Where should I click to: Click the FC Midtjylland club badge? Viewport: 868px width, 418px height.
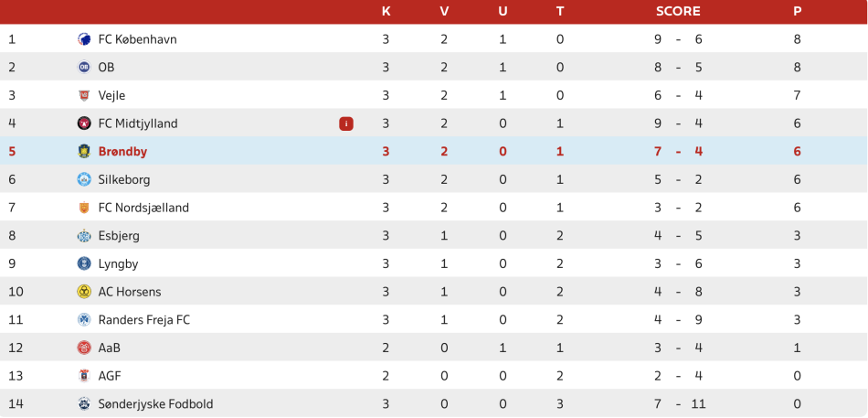(x=83, y=123)
